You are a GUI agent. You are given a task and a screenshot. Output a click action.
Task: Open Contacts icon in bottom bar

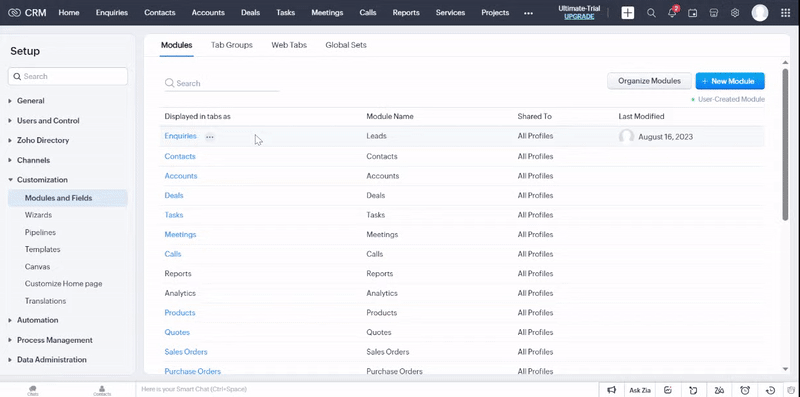coord(102,390)
